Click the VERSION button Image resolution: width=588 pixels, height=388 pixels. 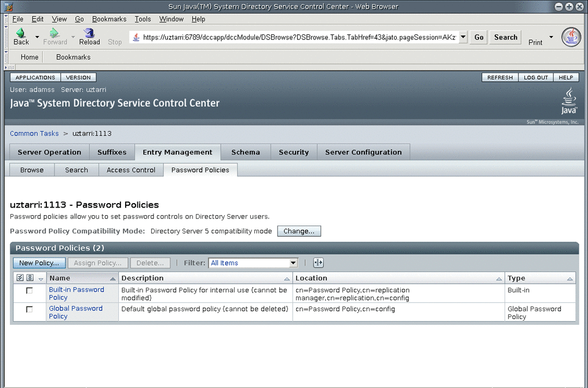(78, 77)
